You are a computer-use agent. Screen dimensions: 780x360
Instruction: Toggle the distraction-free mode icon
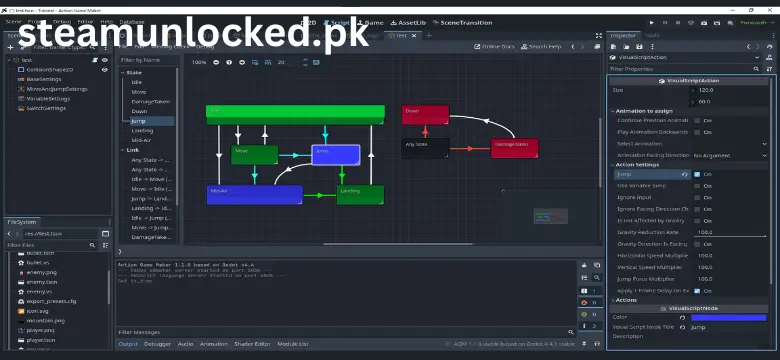599,35
